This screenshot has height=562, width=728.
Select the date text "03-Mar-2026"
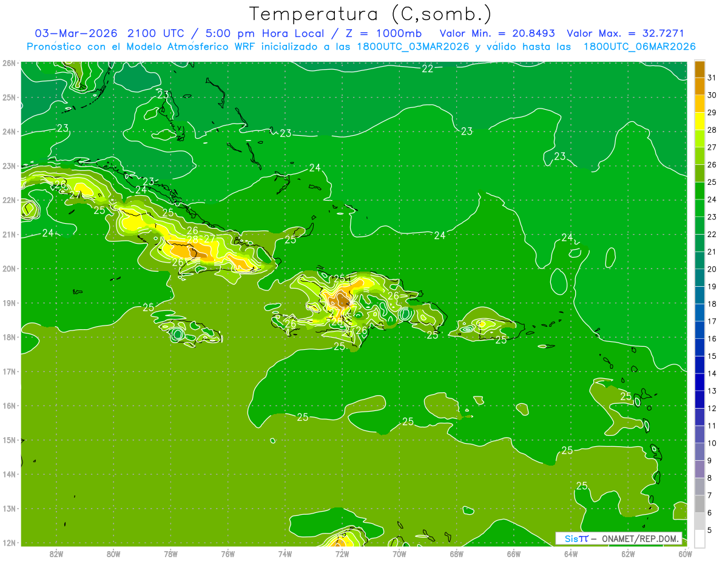tap(76, 33)
